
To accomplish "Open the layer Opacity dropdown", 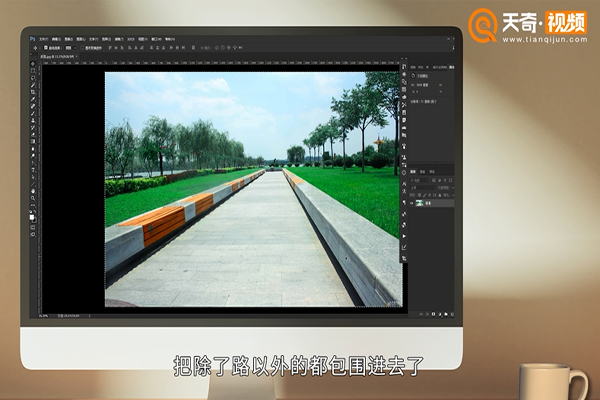I will 453,188.
